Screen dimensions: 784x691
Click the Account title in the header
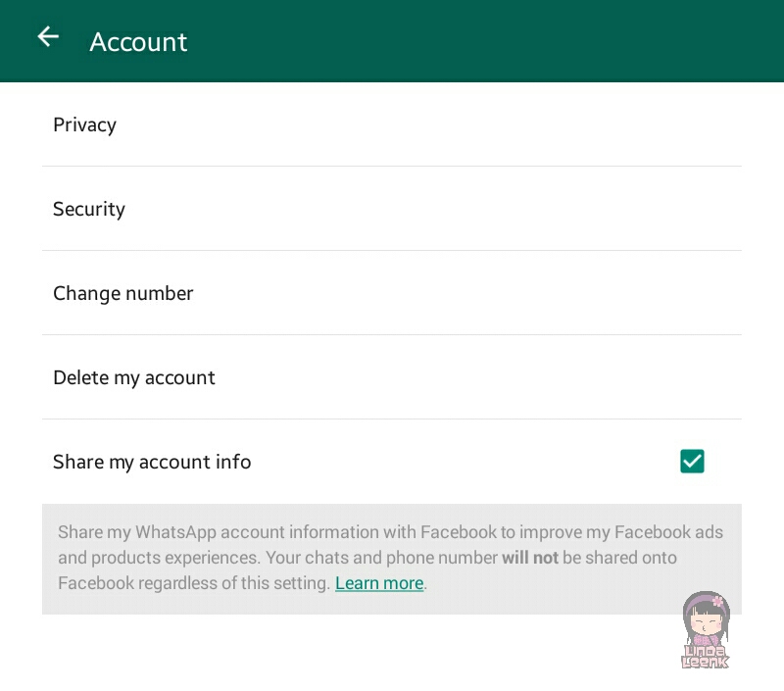138,42
